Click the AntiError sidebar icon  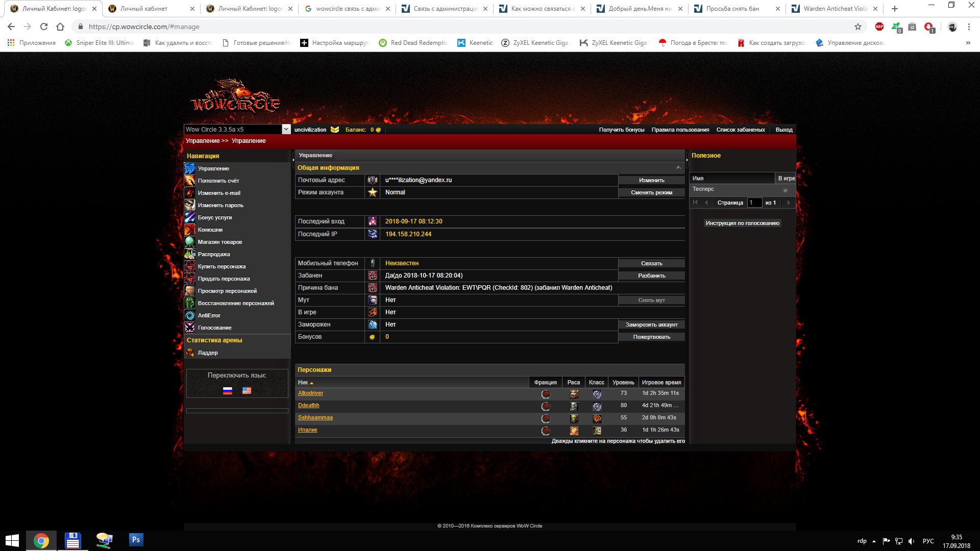click(189, 315)
